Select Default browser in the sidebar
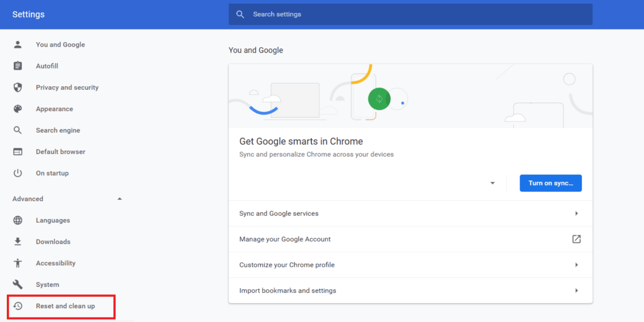Image resolution: width=644 pixels, height=322 pixels. [x=60, y=152]
